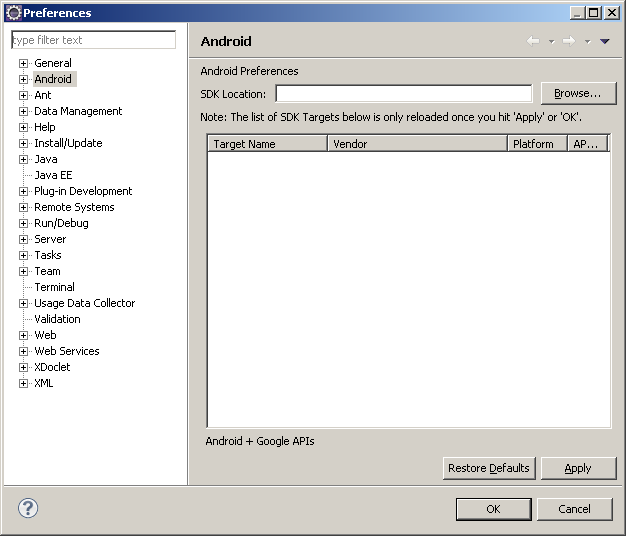This screenshot has height=536, width=626.
Task: Minimize the Preferences window
Action: [577, 13]
